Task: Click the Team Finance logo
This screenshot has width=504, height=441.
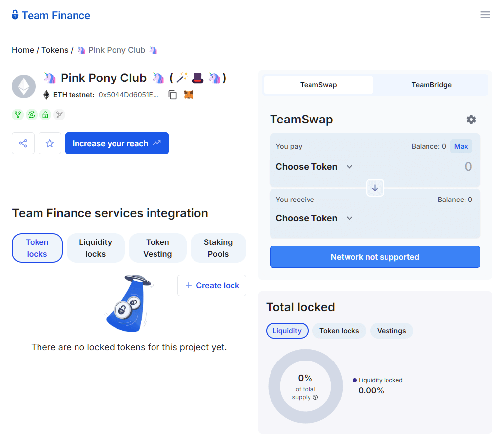Action: click(x=51, y=15)
